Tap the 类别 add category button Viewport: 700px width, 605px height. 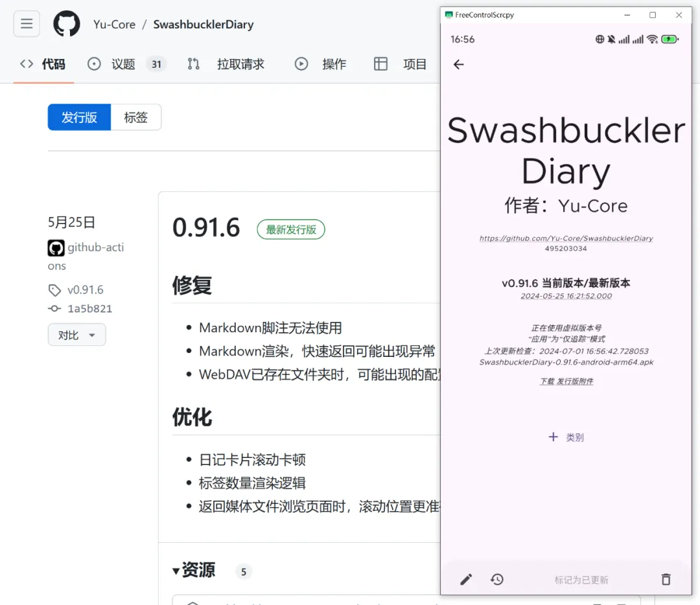tap(566, 437)
